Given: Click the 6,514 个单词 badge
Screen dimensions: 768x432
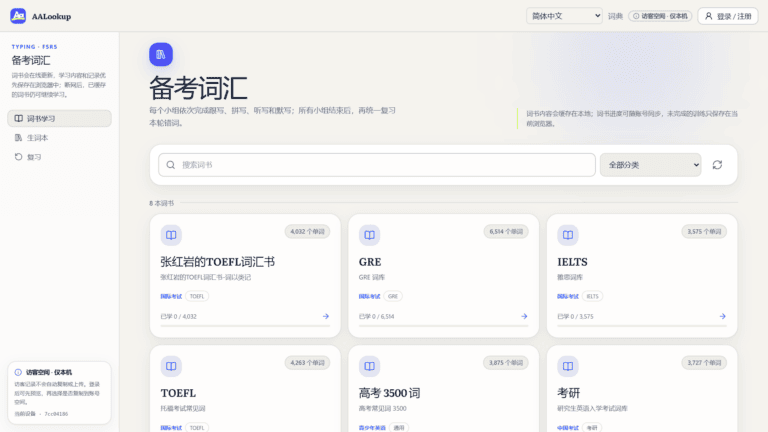Looking at the screenshot, I should (x=506, y=232).
